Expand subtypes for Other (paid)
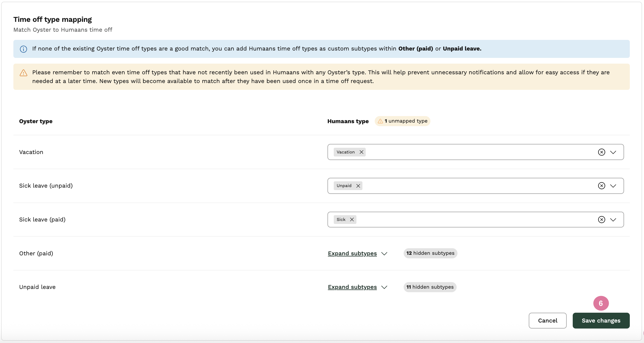Screen dimensions: 644x343 352,253
